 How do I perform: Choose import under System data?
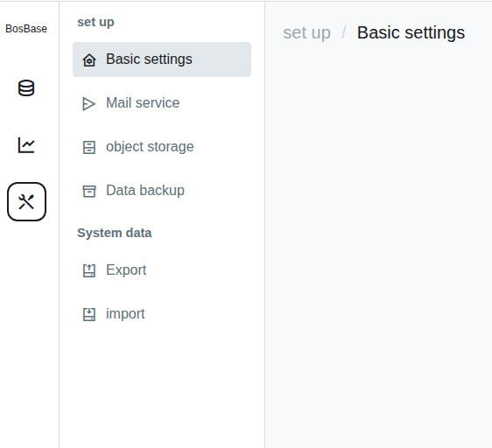coord(162,314)
